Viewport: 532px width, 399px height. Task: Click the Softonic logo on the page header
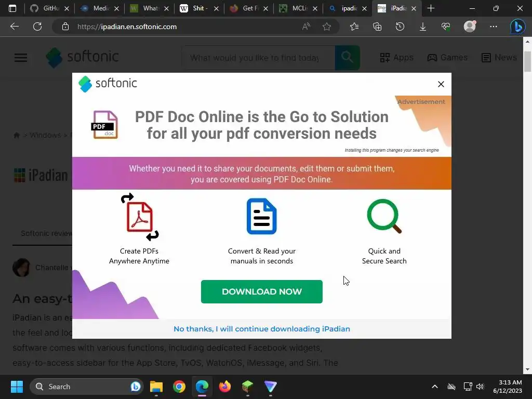pos(83,57)
